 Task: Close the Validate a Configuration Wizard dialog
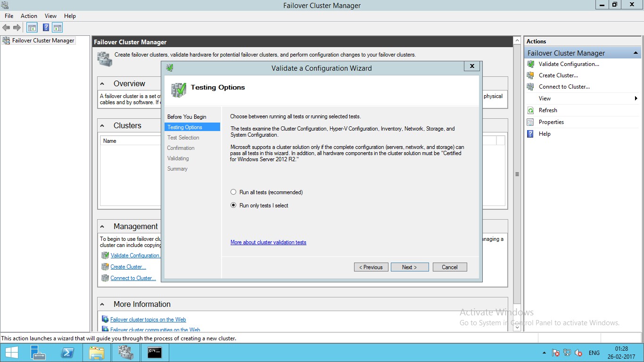tap(472, 66)
